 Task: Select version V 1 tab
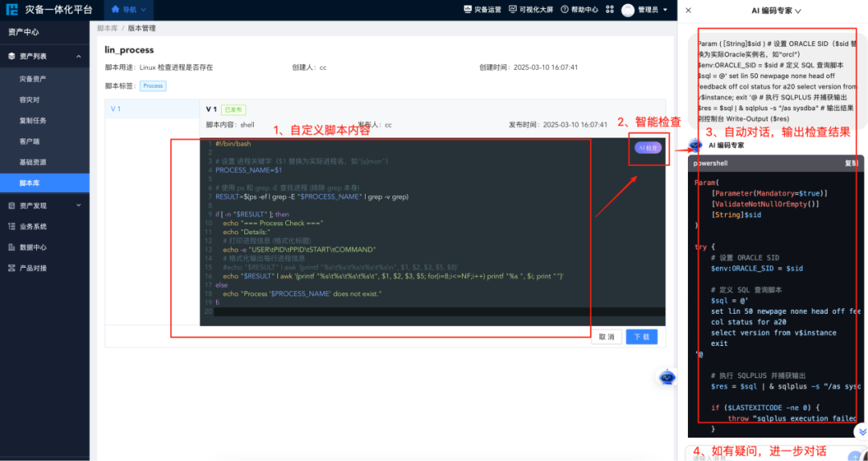[116, 109]
